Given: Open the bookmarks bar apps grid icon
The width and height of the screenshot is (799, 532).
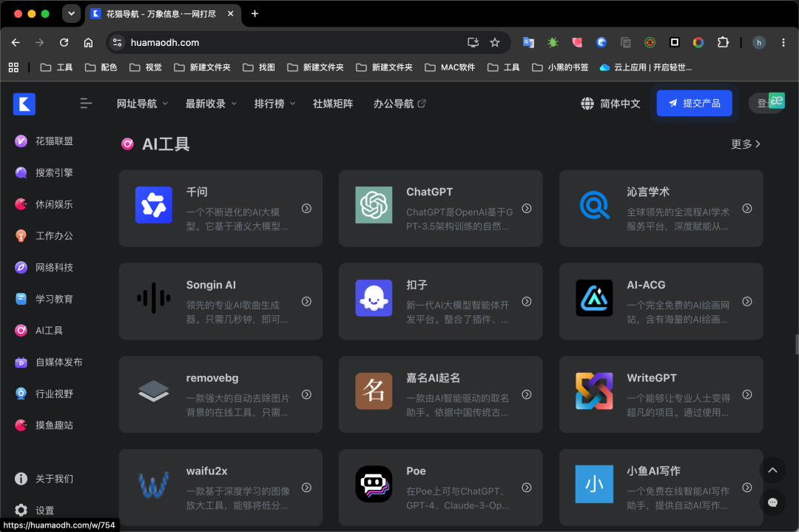Looking at the screenshot, I should pyautogui.click(x=14, y=67).
